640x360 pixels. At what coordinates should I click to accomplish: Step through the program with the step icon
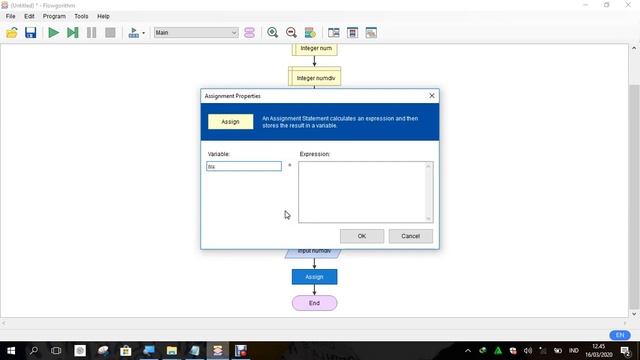point(73,33)
